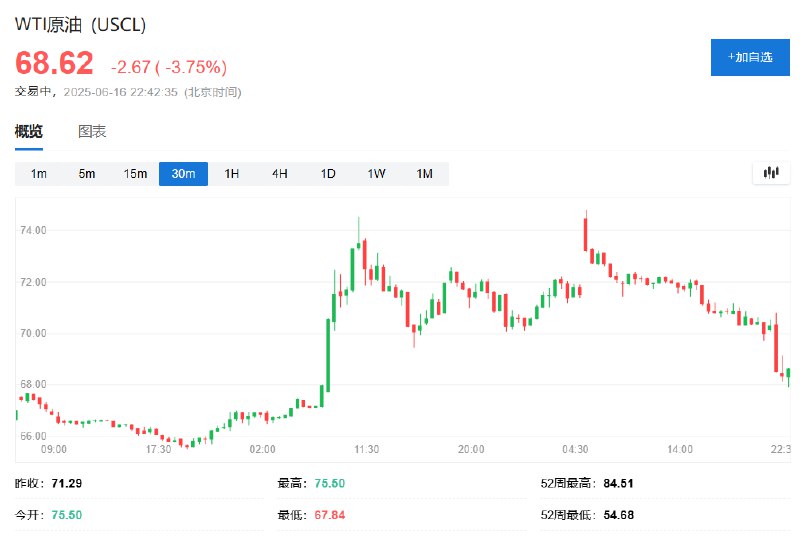The height and width of the screenshot is (536, 800).
Task: Click the 最高 value 75.50
Action: click(330, 483)
